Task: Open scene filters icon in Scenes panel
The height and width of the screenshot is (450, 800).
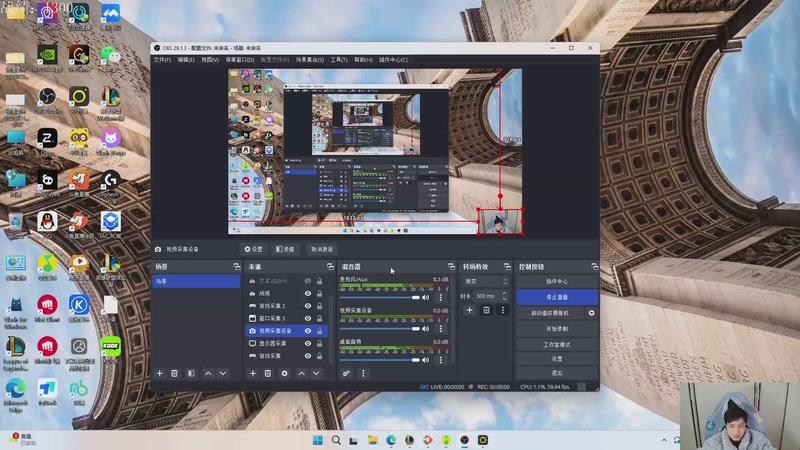Action: [x=191, y=373]
